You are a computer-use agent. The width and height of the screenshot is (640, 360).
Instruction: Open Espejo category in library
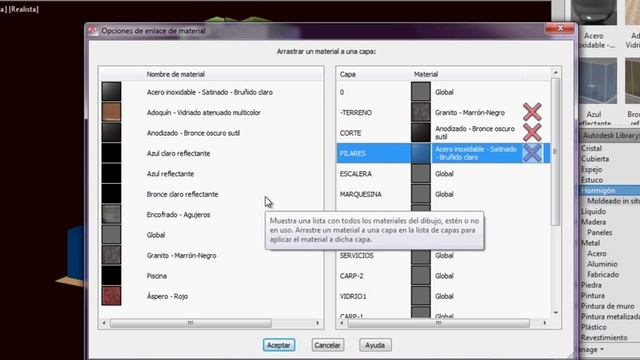[591, 169]
